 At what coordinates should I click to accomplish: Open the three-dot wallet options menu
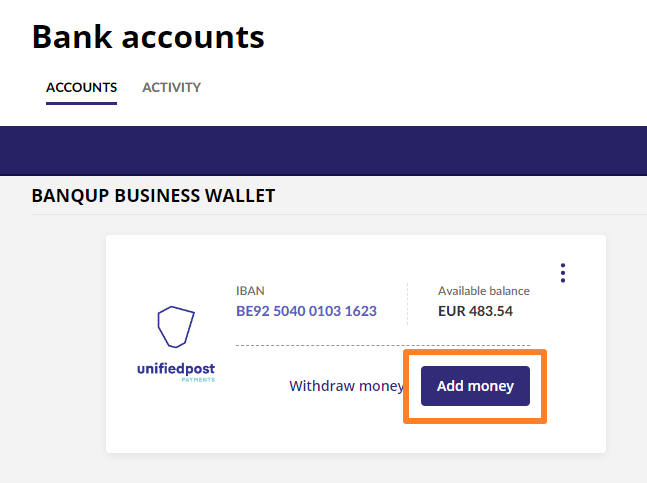[x=563, y=273]
